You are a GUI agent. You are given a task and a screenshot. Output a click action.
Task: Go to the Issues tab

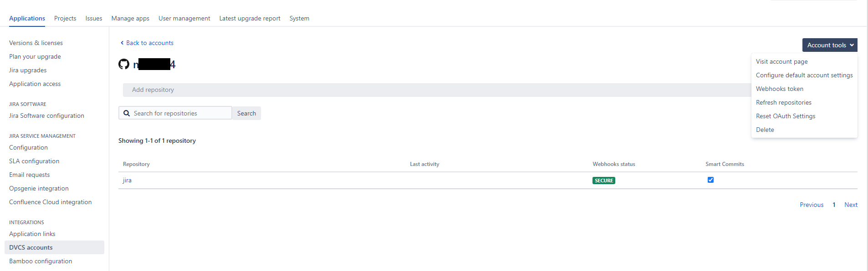94,18
